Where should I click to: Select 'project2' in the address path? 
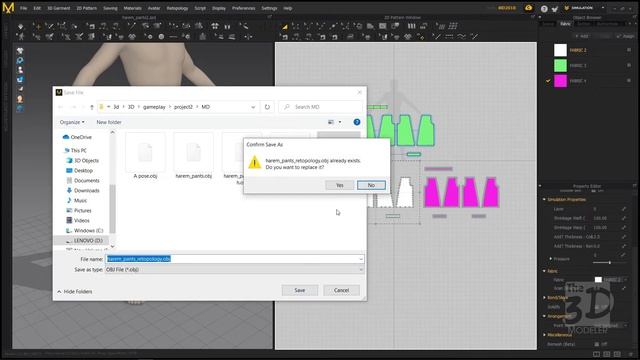[183, 107]
